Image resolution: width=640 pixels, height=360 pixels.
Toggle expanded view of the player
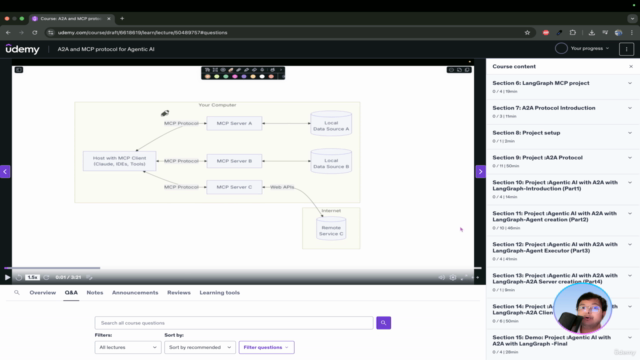pos(475,277)
